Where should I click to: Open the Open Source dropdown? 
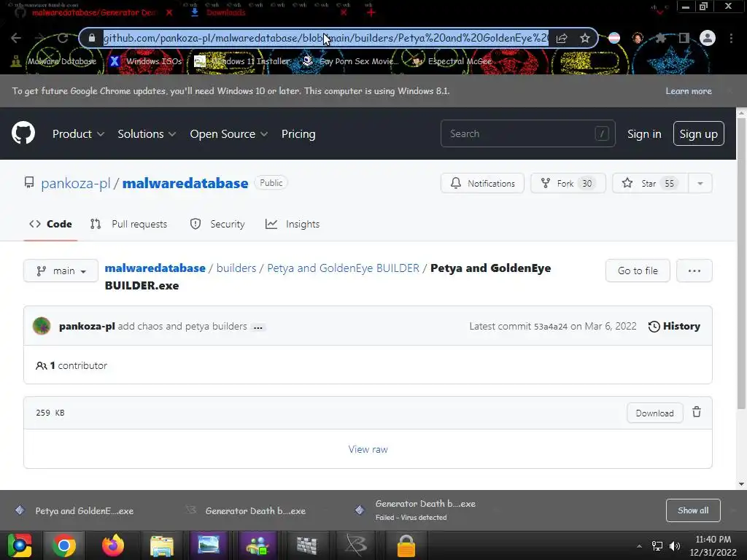pyautogui.click(x=228, y=134)
